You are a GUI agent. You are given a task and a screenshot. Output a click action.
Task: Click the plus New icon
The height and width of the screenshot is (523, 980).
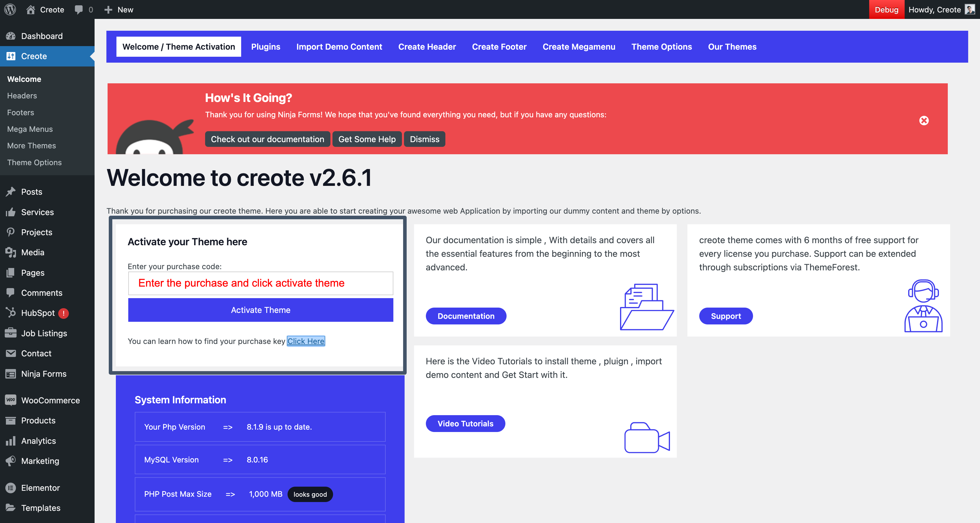pyautogui.click(x=108, y=10)
